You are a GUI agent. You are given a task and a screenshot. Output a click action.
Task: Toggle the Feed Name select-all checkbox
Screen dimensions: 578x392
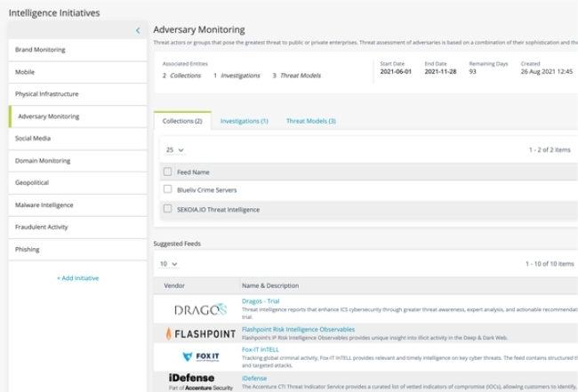coord(167,172)
